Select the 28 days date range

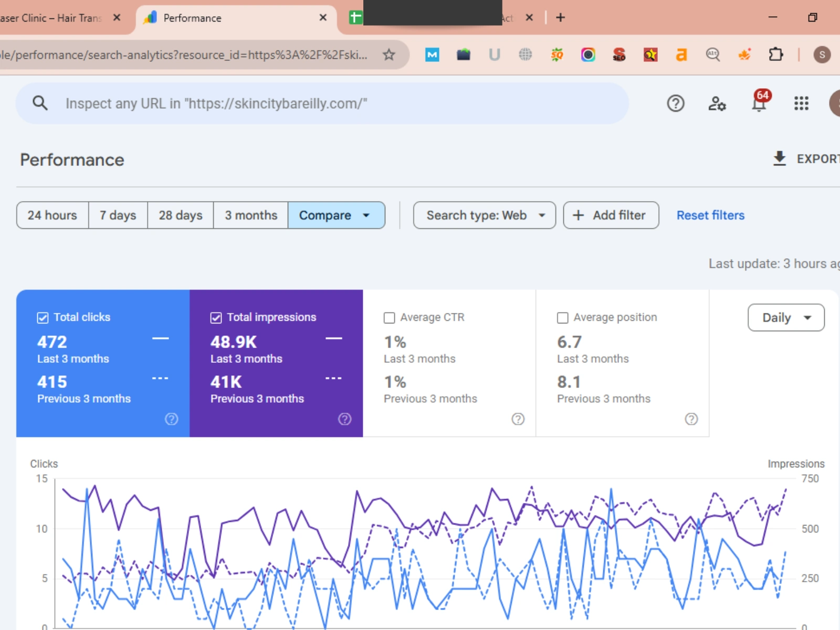tap(181, 215)
